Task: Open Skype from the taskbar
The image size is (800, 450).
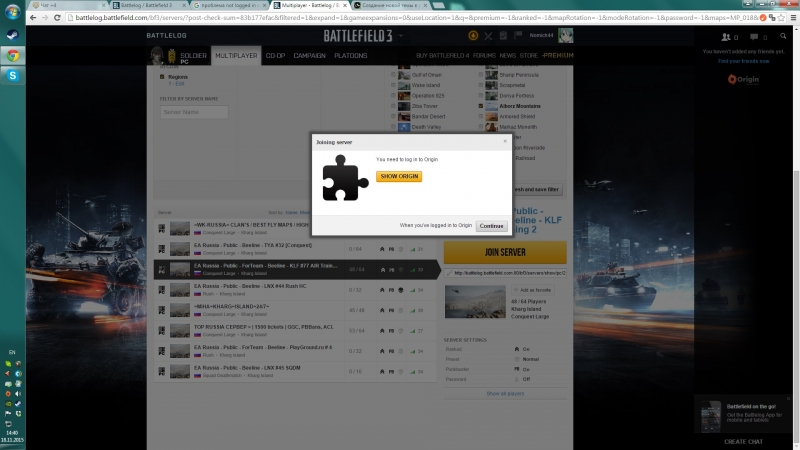Action: point(12,76)
